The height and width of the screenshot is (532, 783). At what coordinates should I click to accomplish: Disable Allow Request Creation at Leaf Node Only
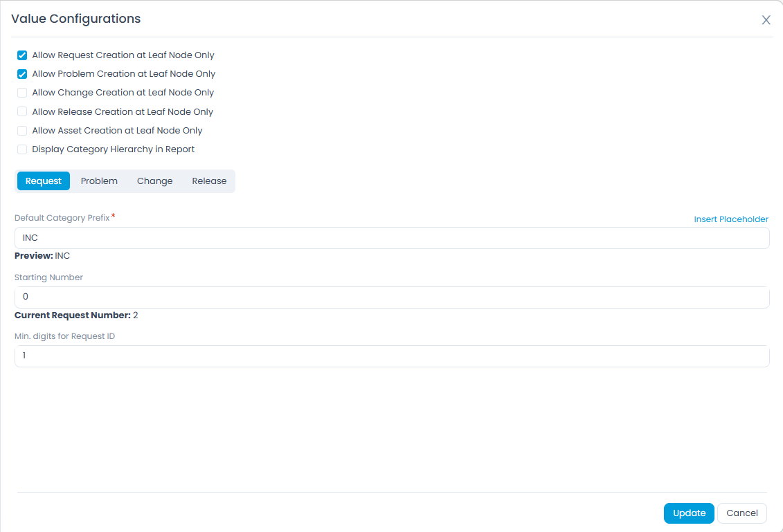point(21,55)
